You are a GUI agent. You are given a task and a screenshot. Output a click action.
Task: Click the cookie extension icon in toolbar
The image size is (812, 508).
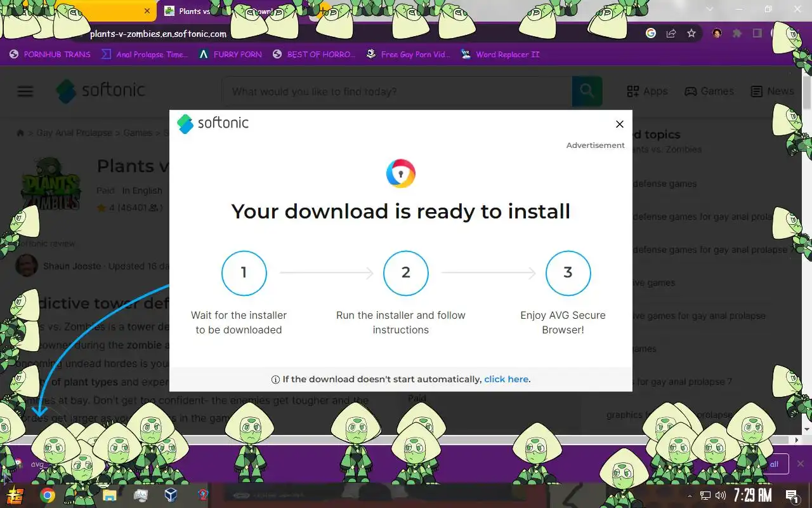[717, 34]
